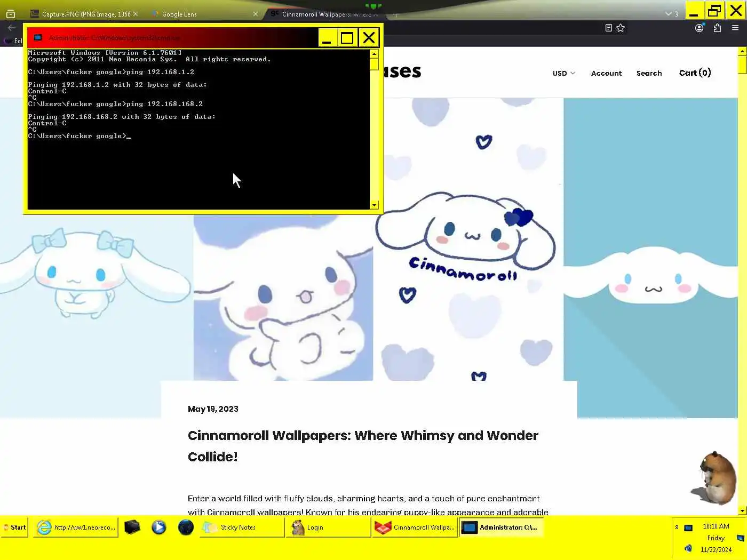This screenshot has width=747, height=560.
Task: Restore down the browser window
Action: click(714, 10)
